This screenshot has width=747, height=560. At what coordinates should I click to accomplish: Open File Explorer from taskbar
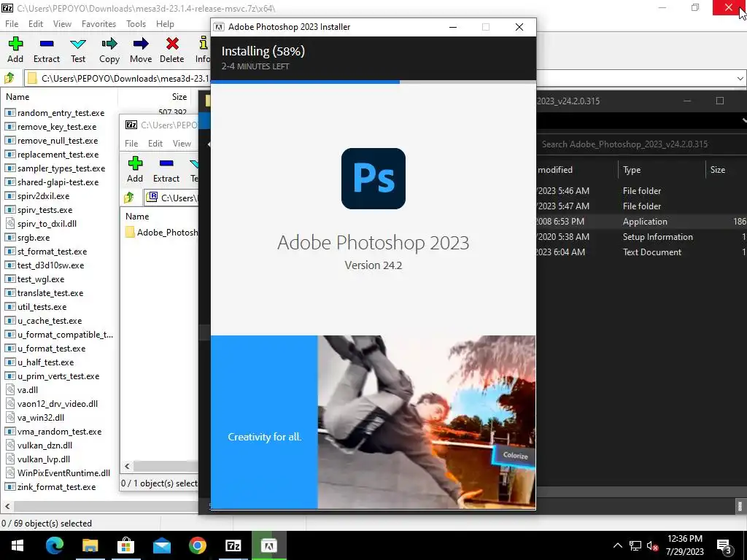pos(90,545)
